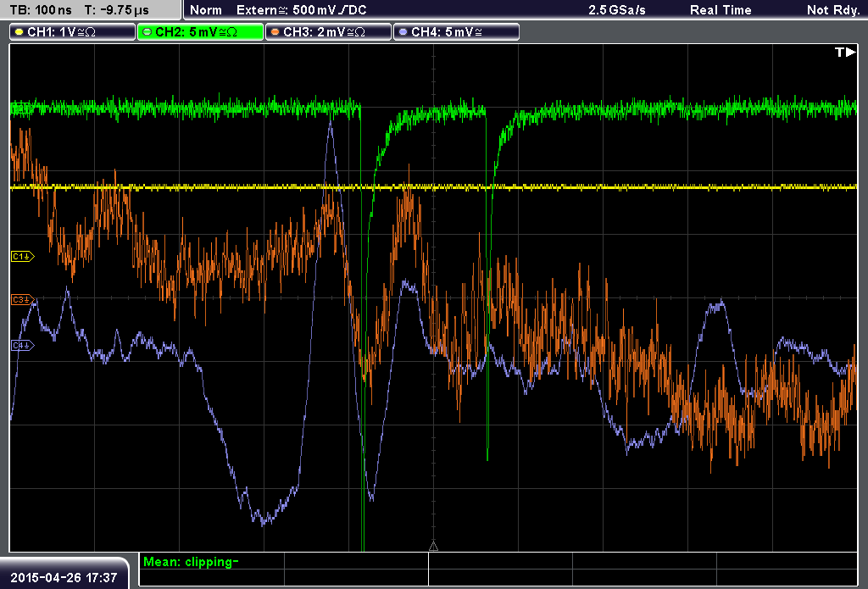The width and height of the screenshot is (868, 589).
Task: Click the blue dot in CH4 tab
Action: (403, 32)
